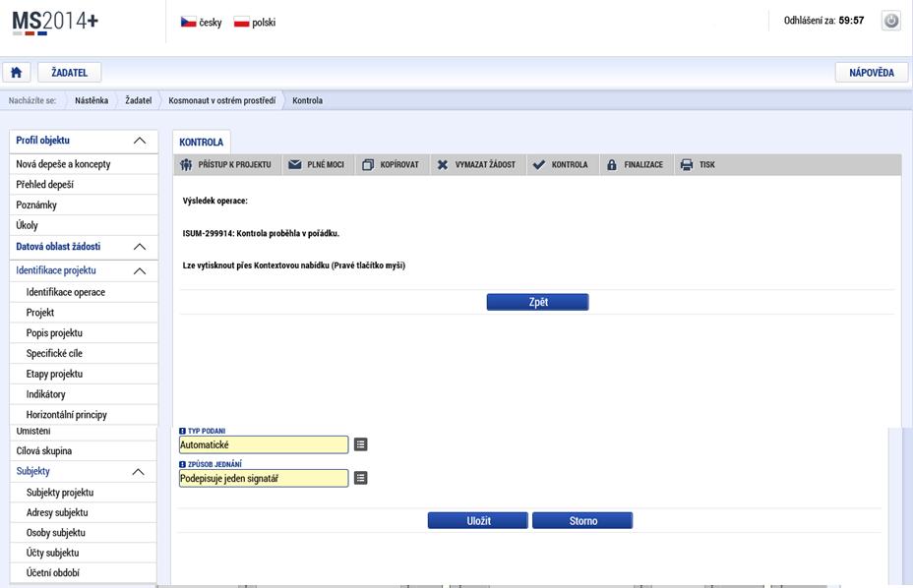The image size is (913, 588).
Task: Open Přehled depeší
Action: (x=84, y=185)
